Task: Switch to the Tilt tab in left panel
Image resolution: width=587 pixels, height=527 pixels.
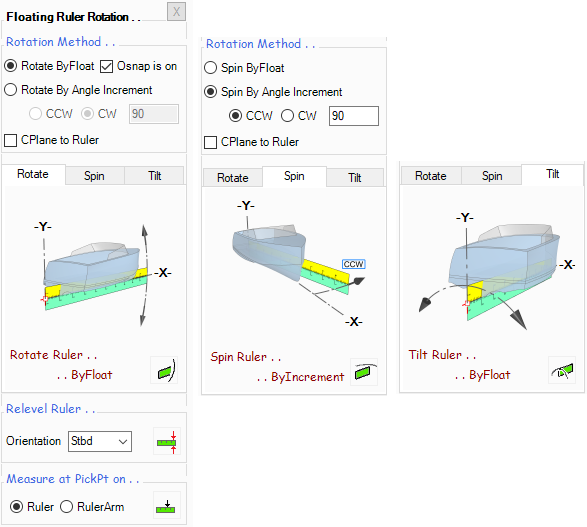Action: click(x=154, y=176)
